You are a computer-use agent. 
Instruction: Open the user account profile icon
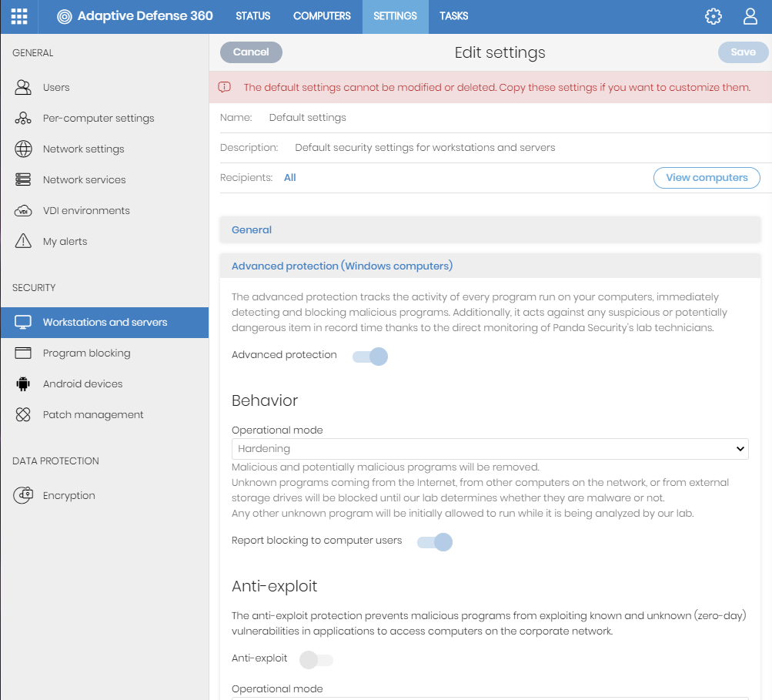click(x=750, y=16)
